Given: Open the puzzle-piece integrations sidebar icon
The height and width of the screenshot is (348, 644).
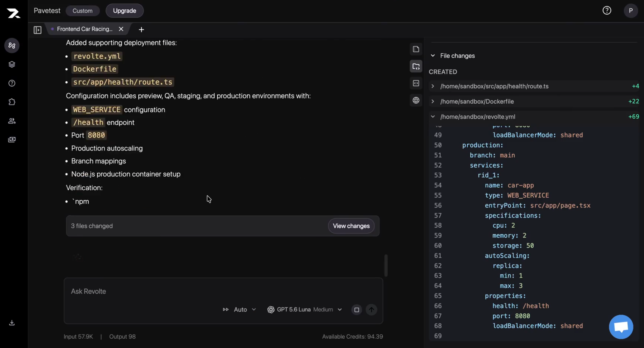Looking at the screenshot, I should point(12,102).
